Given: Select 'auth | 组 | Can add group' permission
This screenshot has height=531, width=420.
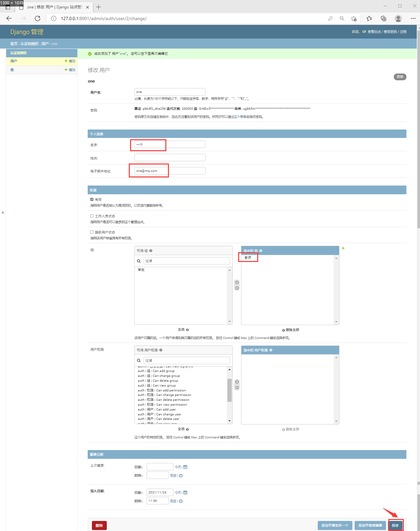Looking at the screenshot, I should [156, 371].
